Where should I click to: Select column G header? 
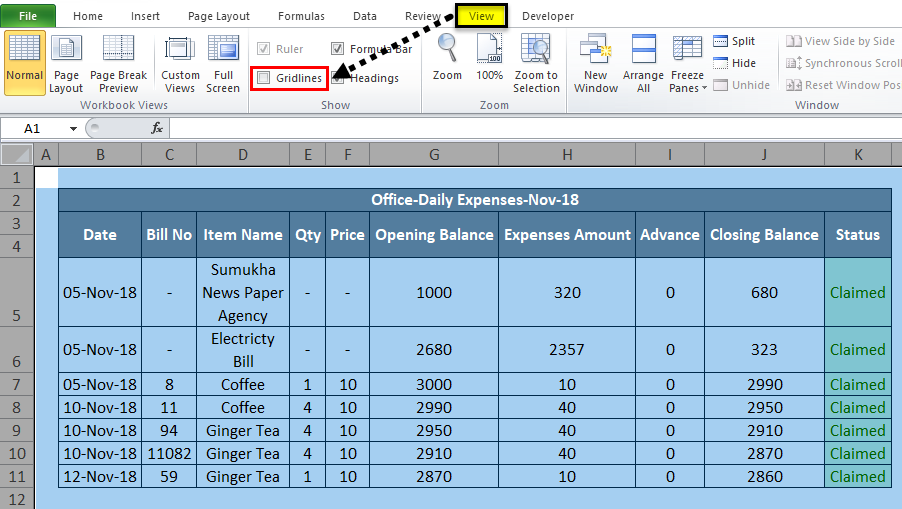(x=434, y=155)
